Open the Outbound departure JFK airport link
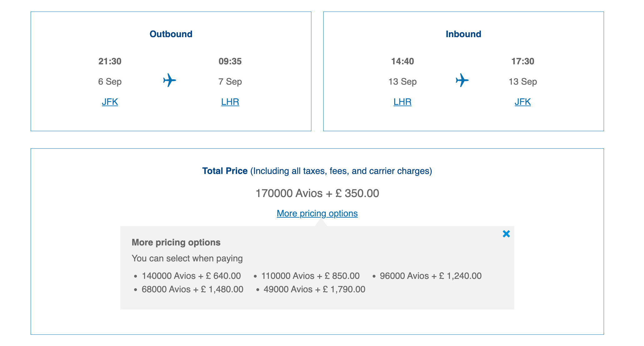Image resolution: width=644 pixels, height=346 pixels. pos(110,102)
